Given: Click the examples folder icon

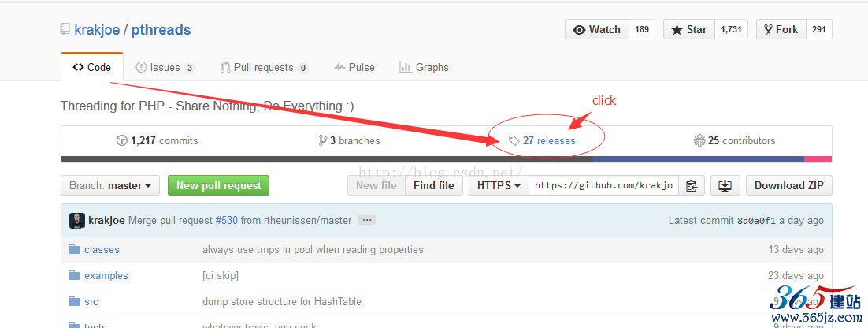Looking at the screenshot, I should point(75,275).
